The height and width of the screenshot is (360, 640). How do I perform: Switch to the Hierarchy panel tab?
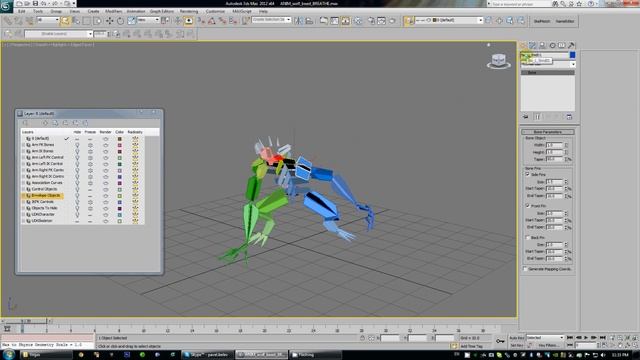click(542, 45)
